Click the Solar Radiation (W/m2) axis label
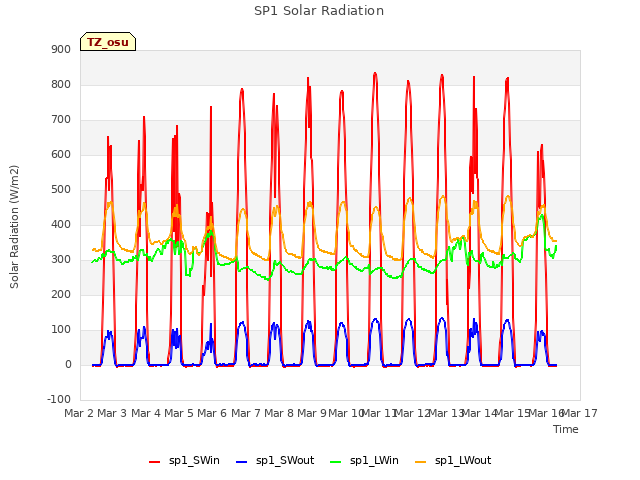The height and width of the screenshot is (480, 640). click(14, 227)
